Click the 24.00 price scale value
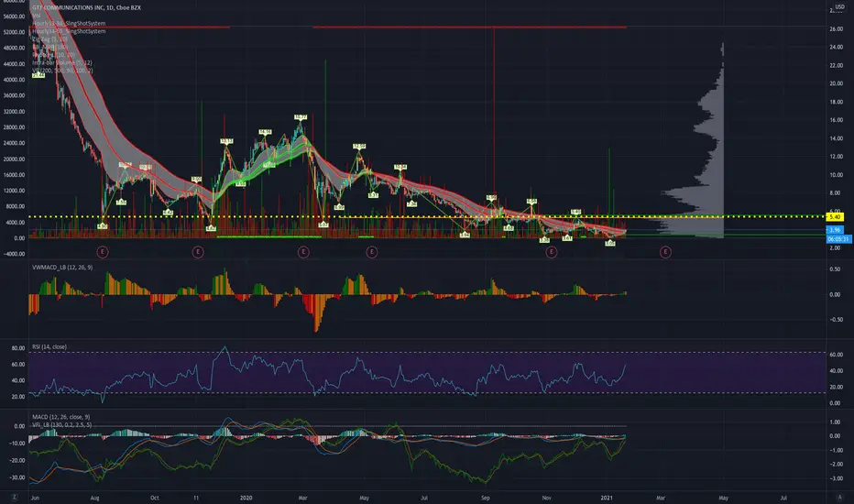 point(837,48)
